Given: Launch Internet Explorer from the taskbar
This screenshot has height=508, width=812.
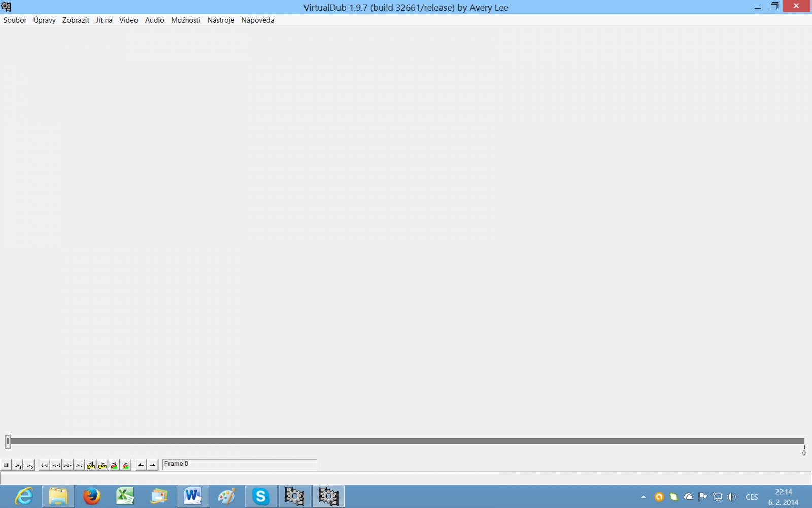Looking at the screenshot, I should pyautogui.click(x=24, y=496).
